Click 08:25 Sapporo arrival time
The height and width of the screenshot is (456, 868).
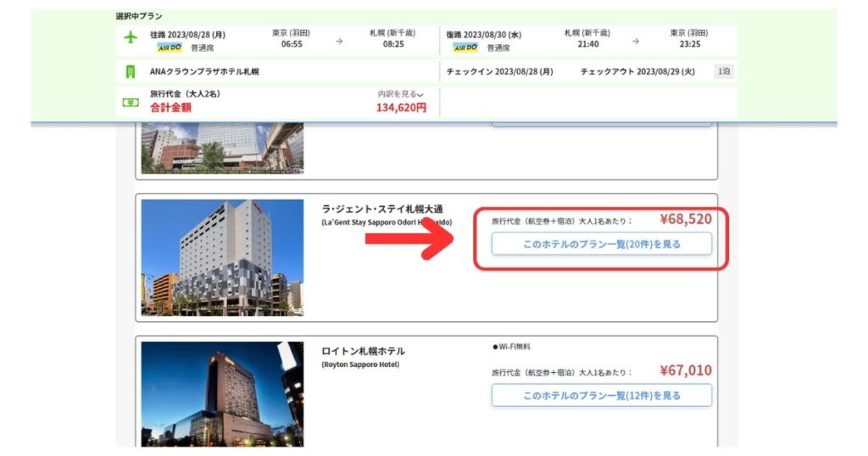tap(393, 44)
